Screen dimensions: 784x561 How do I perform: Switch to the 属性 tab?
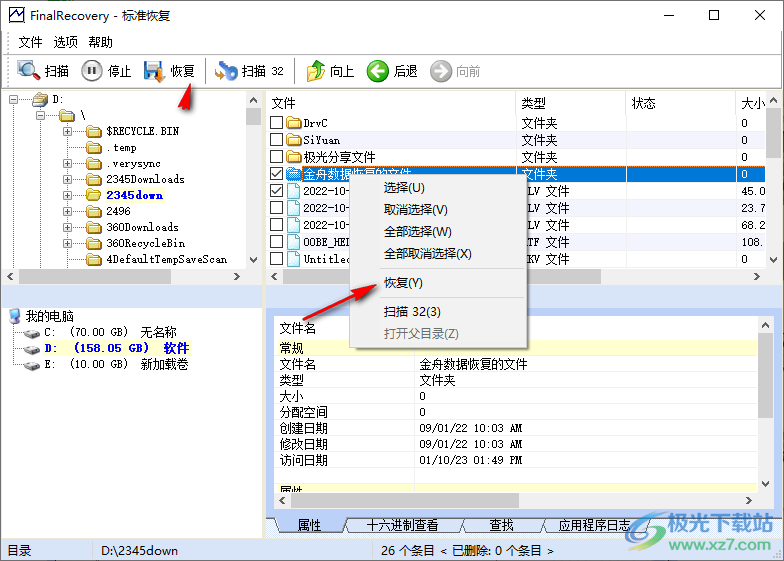(x=309, y=525)
